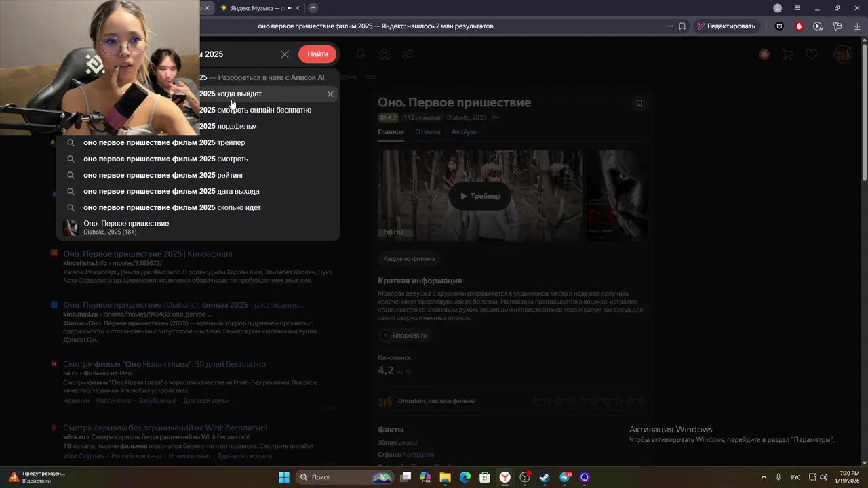The image size is (868, 488).
Task: Clear the search query with the X icon
Action: 285,54
